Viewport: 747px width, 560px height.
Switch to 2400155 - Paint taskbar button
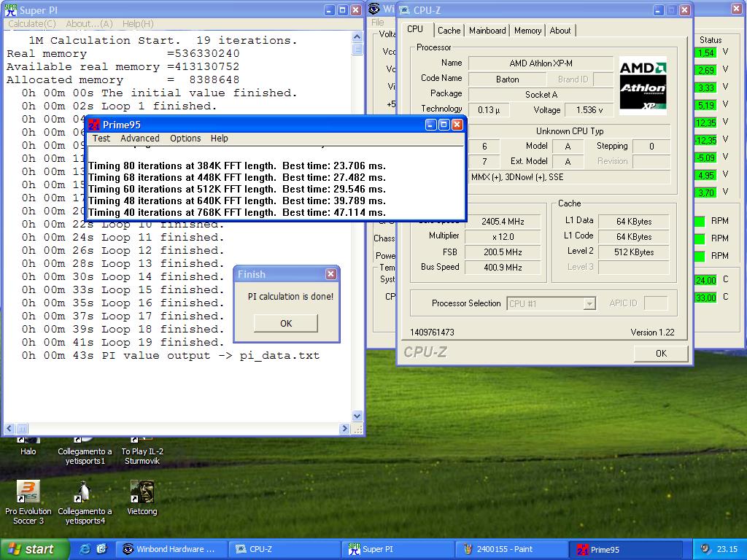(x=511, y=549)
